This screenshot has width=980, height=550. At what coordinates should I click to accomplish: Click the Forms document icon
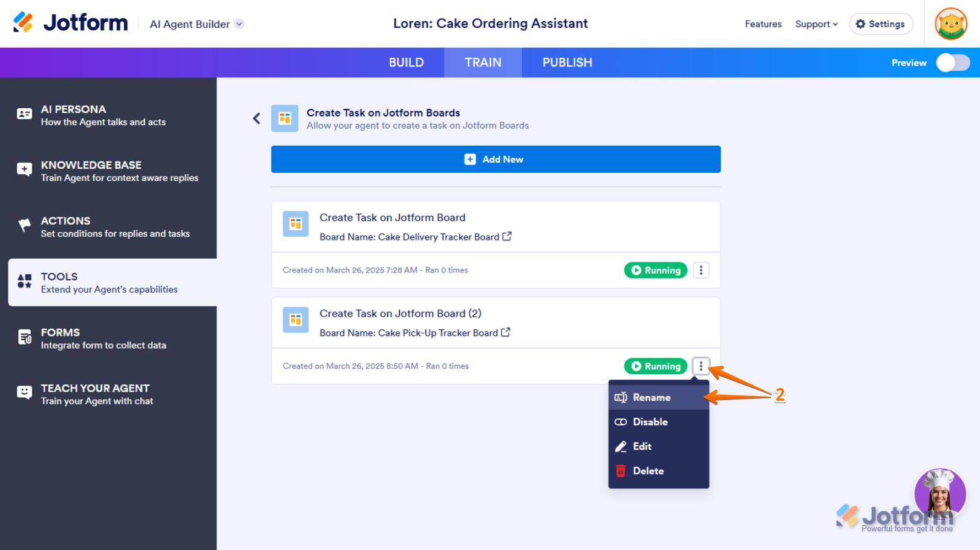[24, 337]
